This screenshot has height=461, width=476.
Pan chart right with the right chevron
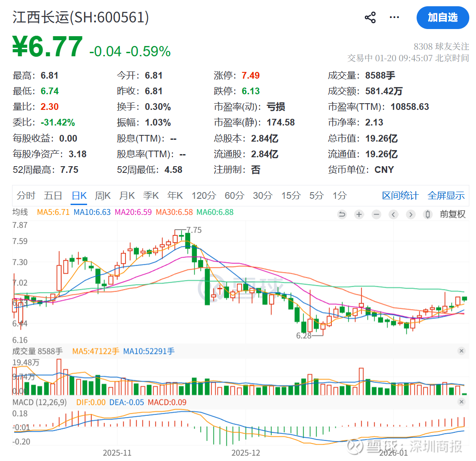[410, 214]
